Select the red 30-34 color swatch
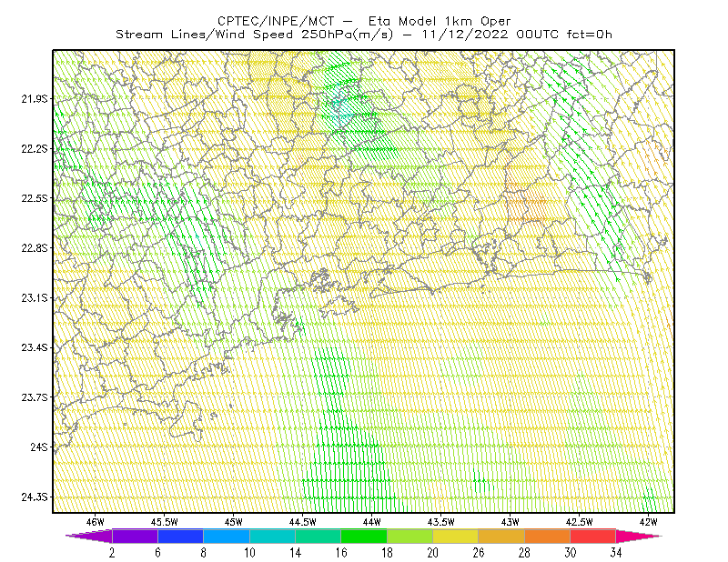The width and height of the screenshot is (728, 562). pyautogui.click(x=593, y=536)
